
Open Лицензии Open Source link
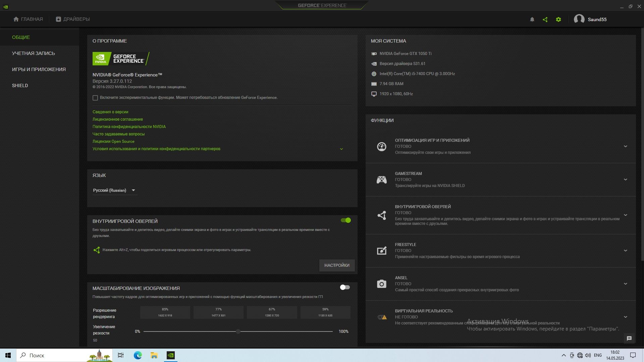[x=113, y=141]
